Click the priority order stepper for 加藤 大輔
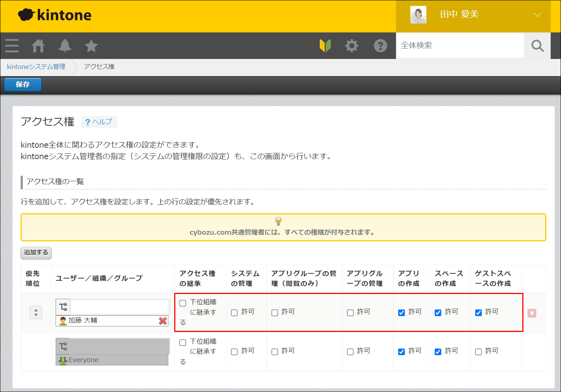Viewport: 561px width, 392px height. 36,312
